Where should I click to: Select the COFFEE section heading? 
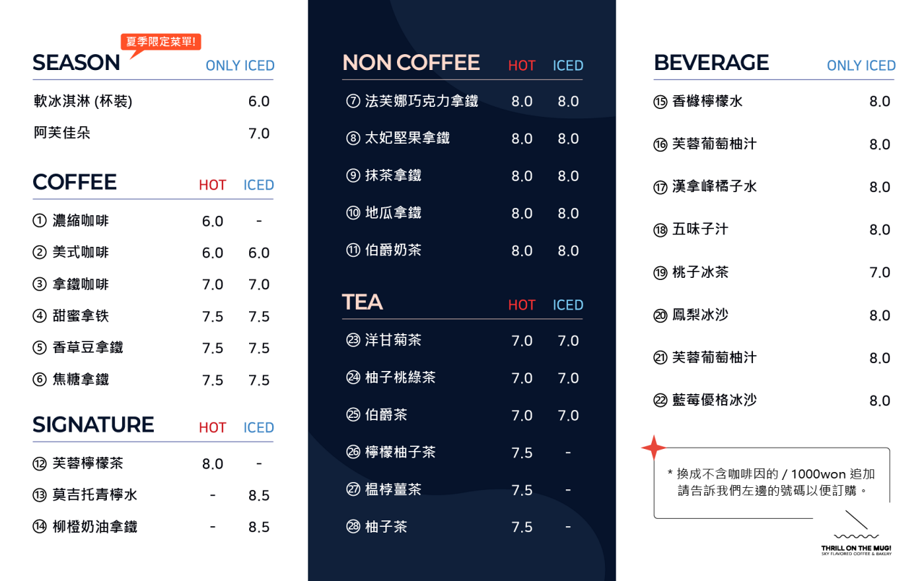pos(74,183)
